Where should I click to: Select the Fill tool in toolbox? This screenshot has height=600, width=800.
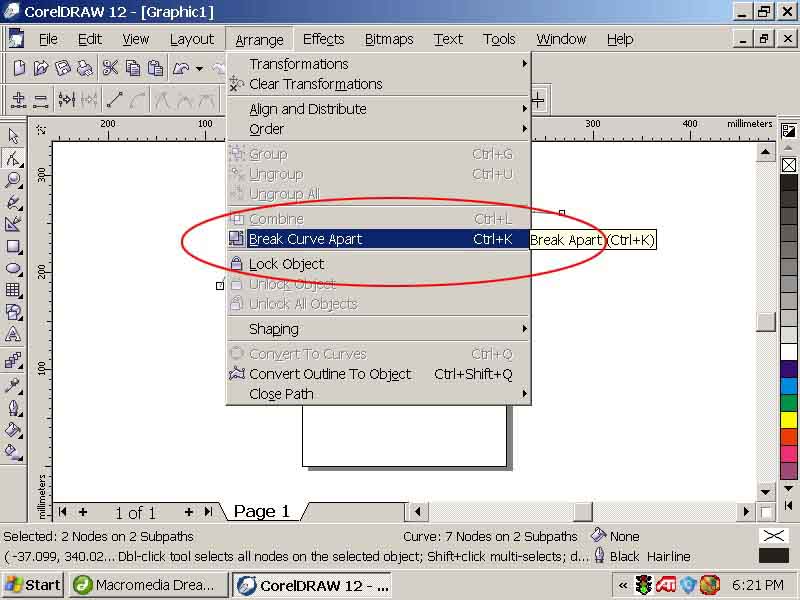coord(13,430)
